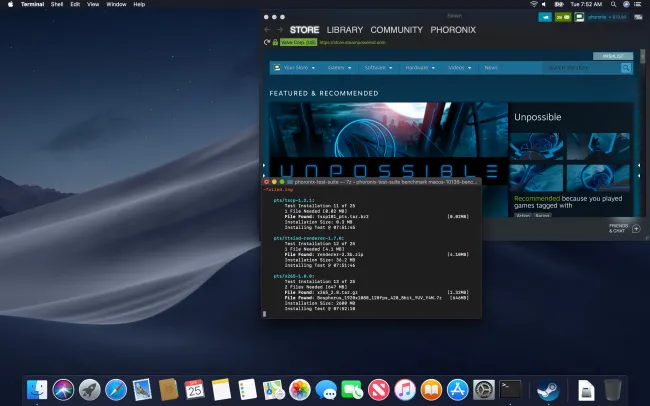Open App Store from the Dock

click(458, 389)
